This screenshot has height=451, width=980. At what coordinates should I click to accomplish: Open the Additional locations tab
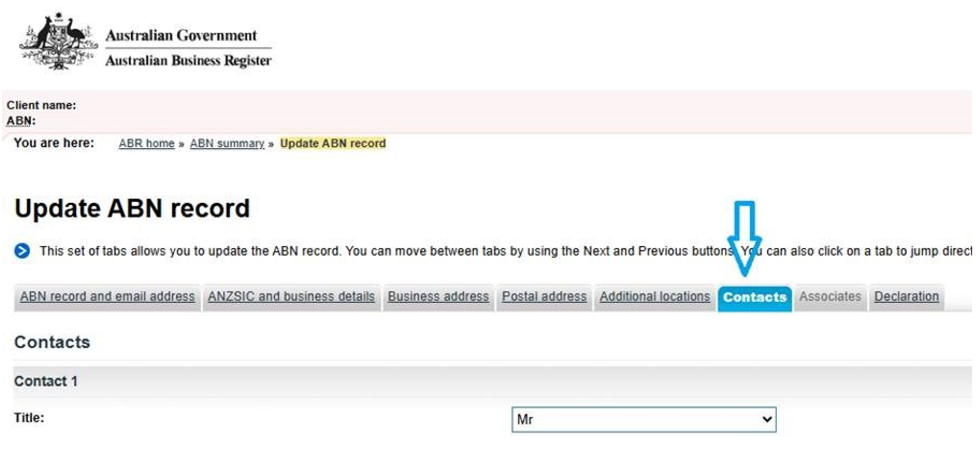click(x=655, y=297)
